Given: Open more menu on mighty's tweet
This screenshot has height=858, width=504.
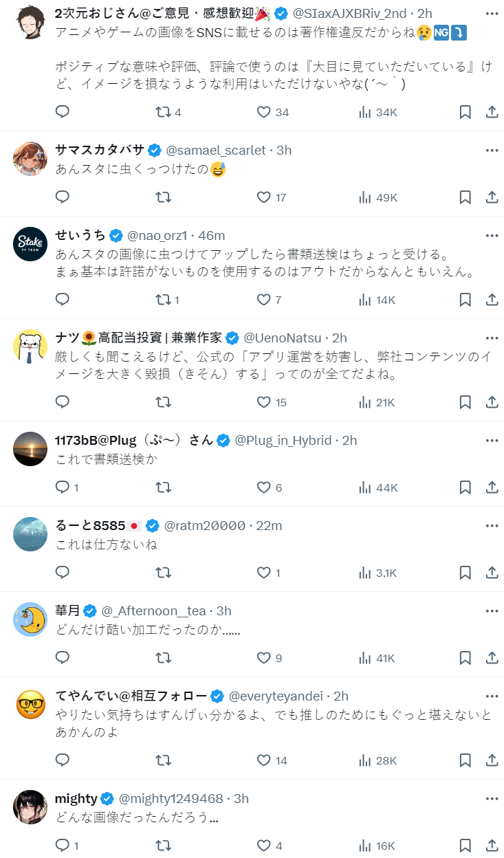Looking at the screenshot, I should pos(492,798).
